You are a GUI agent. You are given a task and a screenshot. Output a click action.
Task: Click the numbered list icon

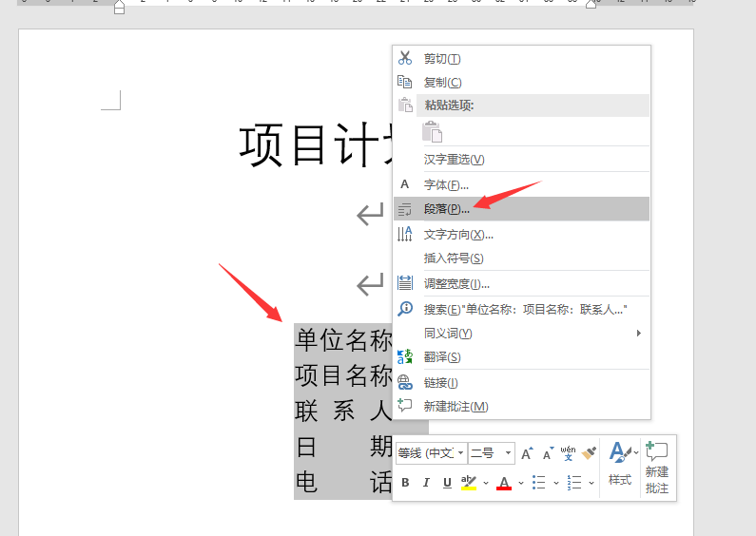[x=574, y=483]
